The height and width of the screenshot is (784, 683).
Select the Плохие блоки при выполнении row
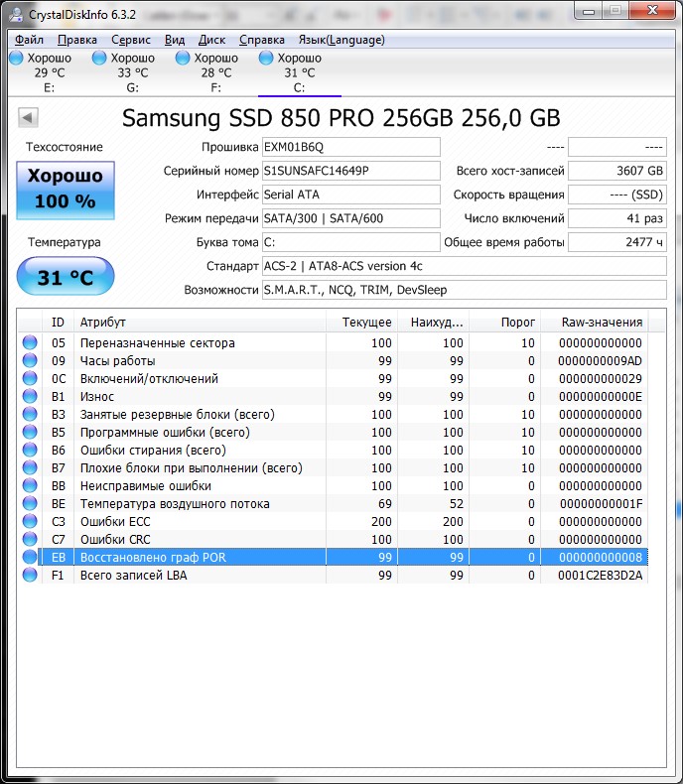point(333,467)
